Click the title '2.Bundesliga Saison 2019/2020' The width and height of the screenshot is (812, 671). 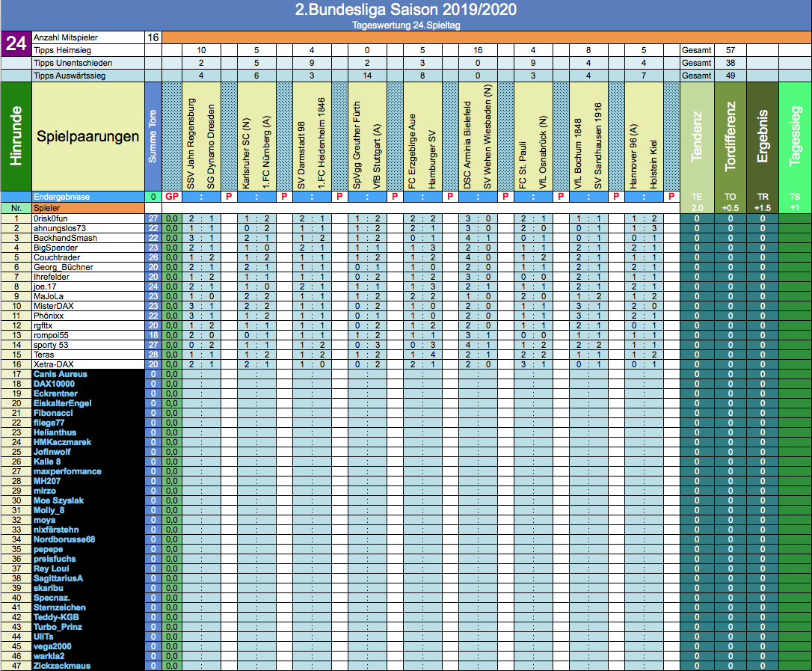(x=406, y=10)
